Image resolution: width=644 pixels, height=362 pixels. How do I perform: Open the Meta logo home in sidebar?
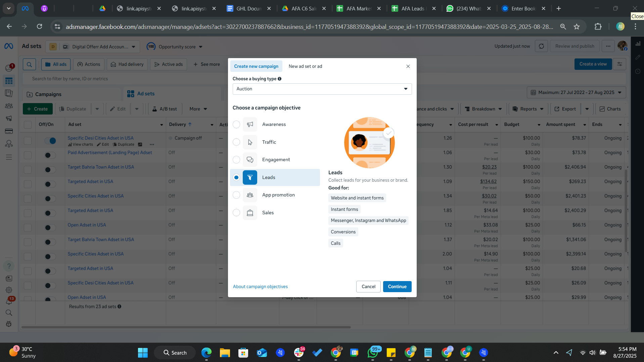tap(9, 46)
